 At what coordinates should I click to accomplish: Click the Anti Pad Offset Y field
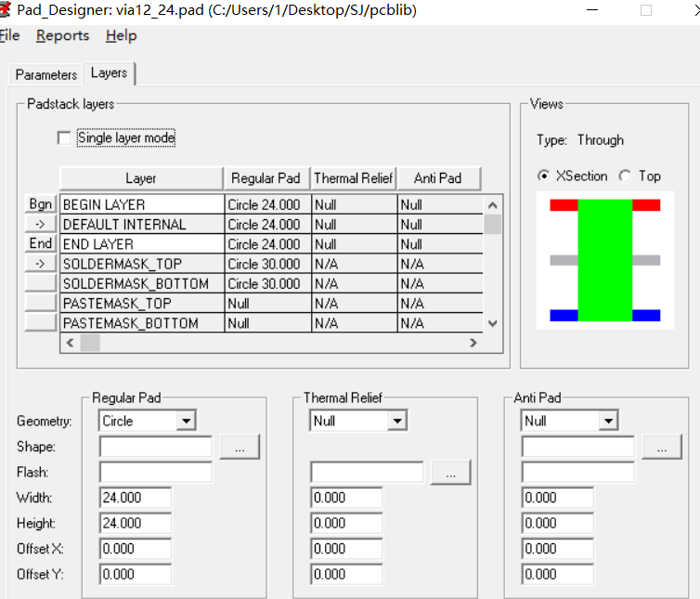tap(558, 574)
